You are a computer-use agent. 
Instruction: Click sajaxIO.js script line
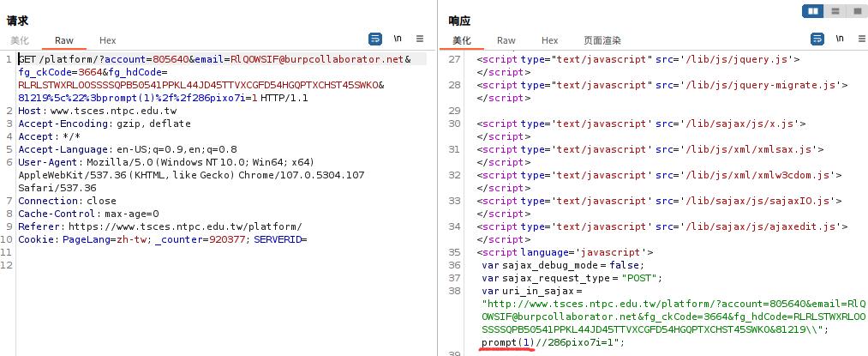point(659,201)
